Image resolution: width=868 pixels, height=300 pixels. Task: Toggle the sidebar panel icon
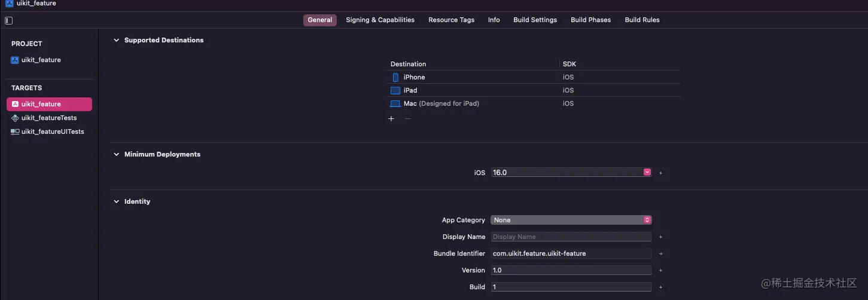tap(8, 20)
